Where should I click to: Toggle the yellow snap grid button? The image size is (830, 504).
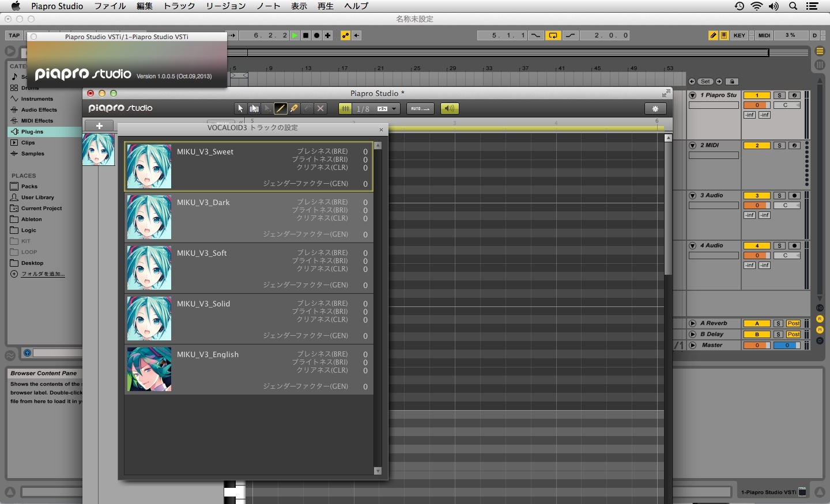(345, 108)
